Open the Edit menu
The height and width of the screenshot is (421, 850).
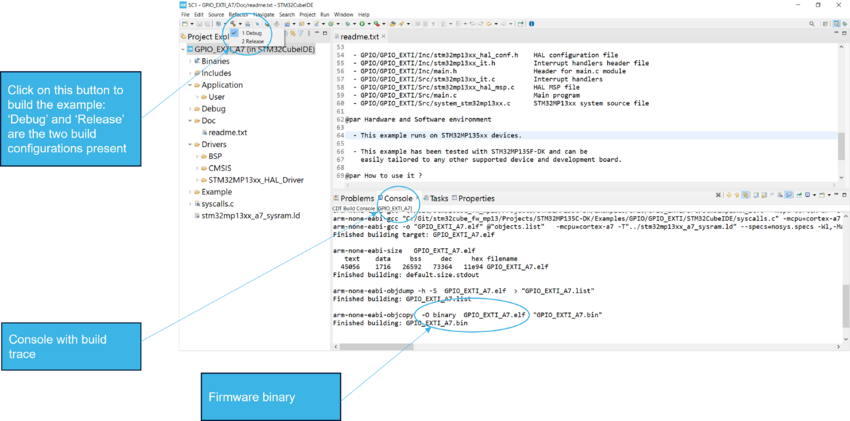point(199,15)
